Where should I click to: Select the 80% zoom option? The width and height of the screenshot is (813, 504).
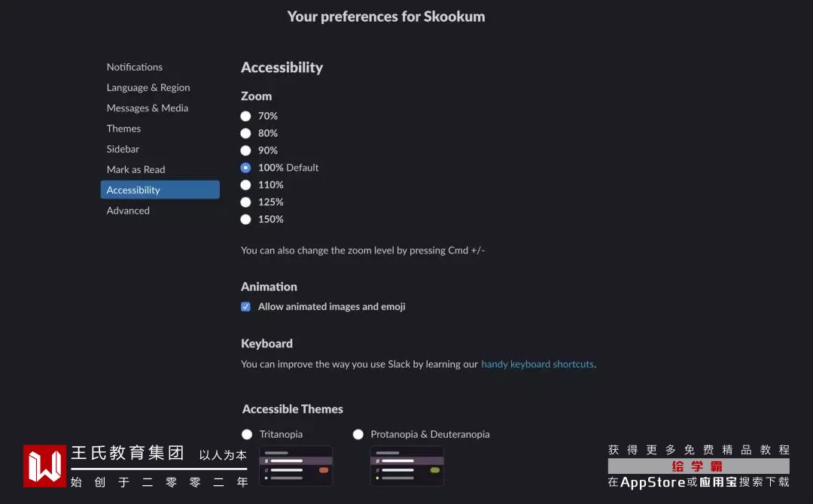click(x=245, y=133)
